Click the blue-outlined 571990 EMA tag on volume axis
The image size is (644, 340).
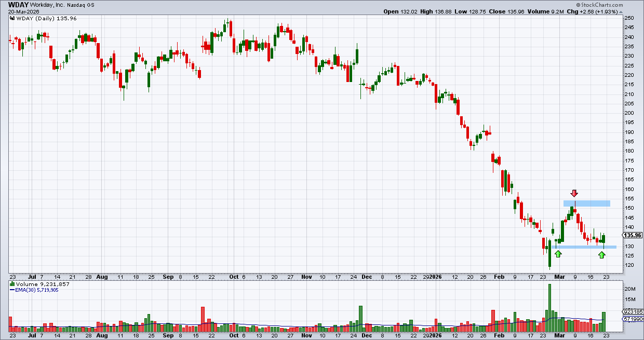(633, 319)
